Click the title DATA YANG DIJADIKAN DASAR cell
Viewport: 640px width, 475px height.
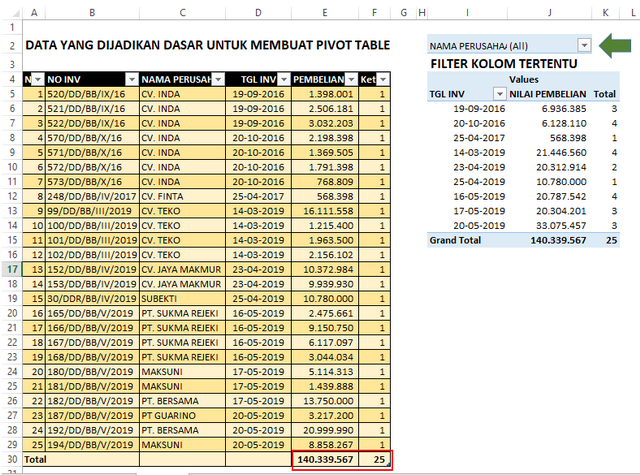click(207, 45)
